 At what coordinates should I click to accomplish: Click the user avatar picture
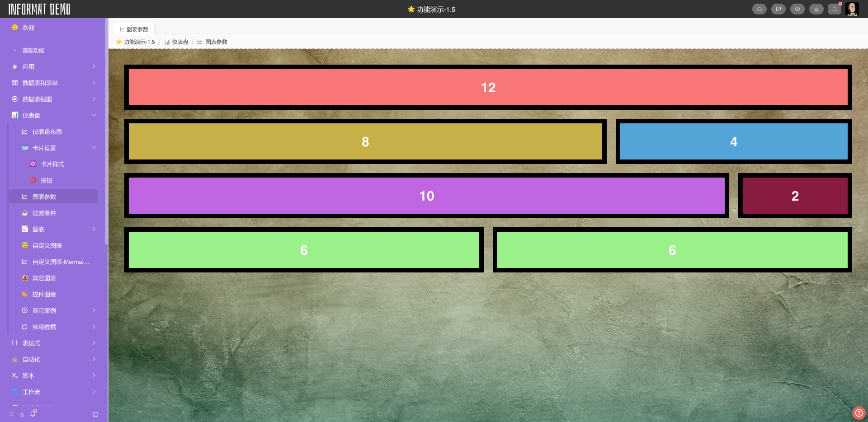pos(852,9)
